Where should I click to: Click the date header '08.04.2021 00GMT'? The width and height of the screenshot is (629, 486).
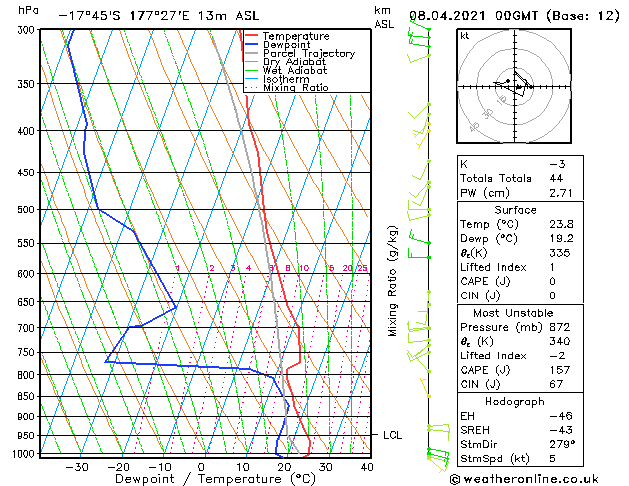pyautogui.click(x=474, y=16)
